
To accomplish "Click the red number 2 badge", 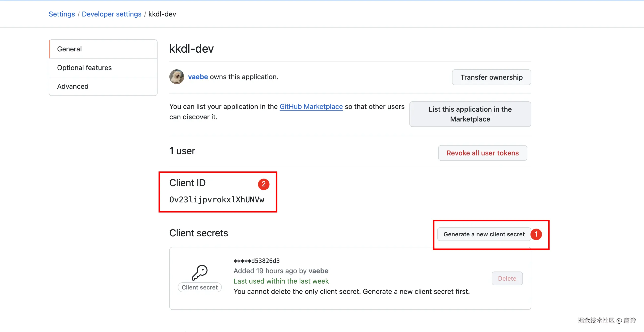I will (x=263, y=184).
